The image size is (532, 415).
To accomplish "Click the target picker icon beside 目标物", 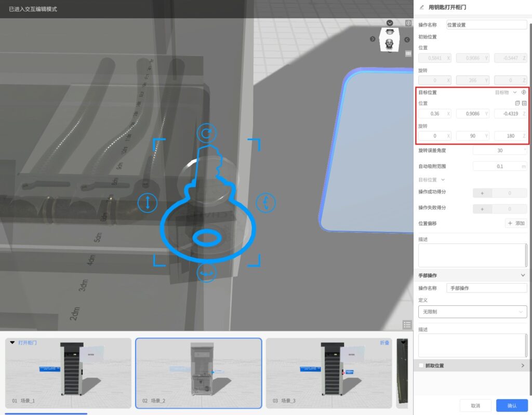I will [x=524, y=92].
